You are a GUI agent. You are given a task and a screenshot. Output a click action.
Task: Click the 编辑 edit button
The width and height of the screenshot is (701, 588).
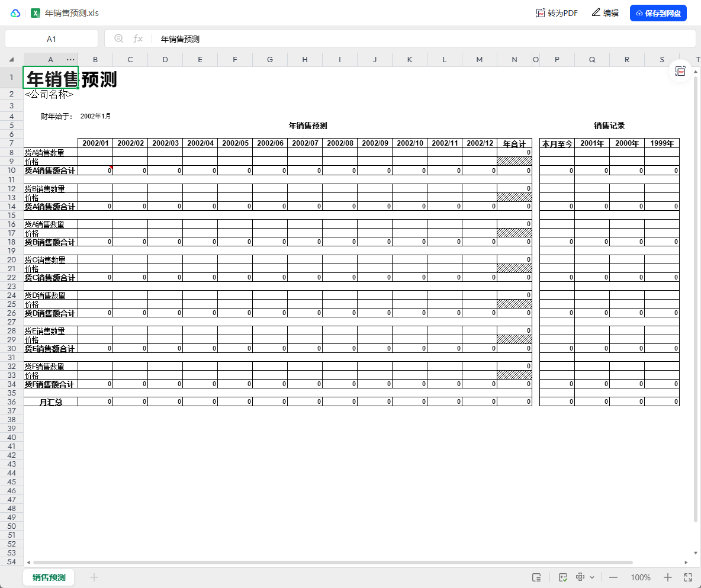pyautogui.click(x=605, y=13)
